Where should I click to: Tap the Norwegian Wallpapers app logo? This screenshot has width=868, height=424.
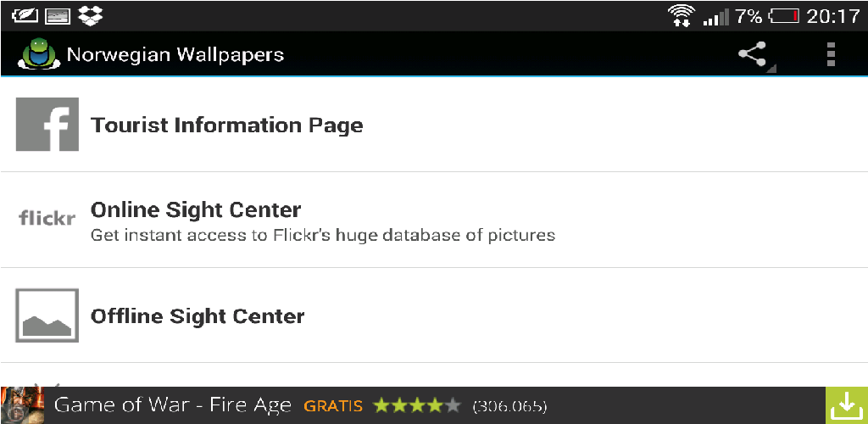(37, 55)
